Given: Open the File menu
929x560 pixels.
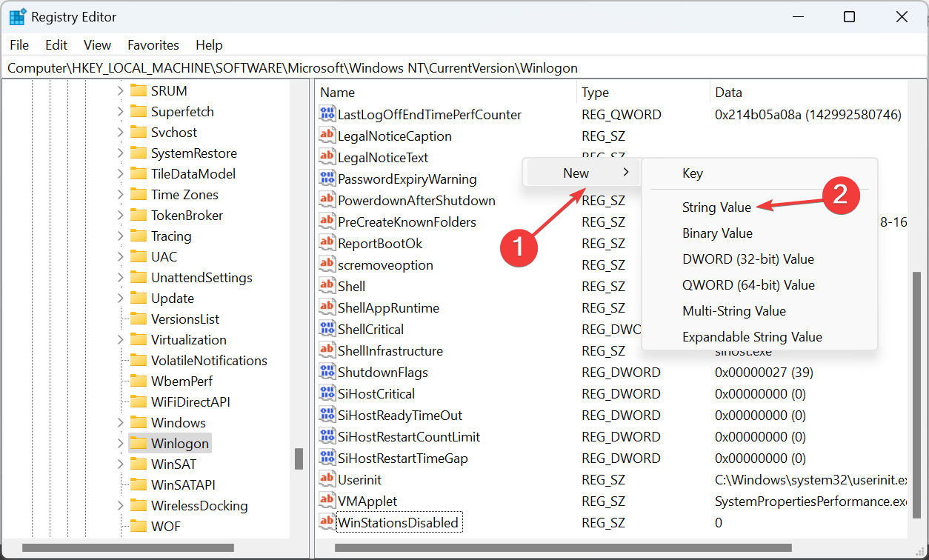Looking at the screenshot, I should (19, 45).
